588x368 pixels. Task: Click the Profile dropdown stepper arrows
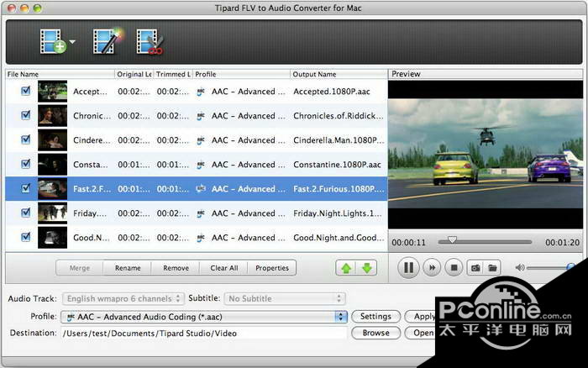[x=340, y=317]
